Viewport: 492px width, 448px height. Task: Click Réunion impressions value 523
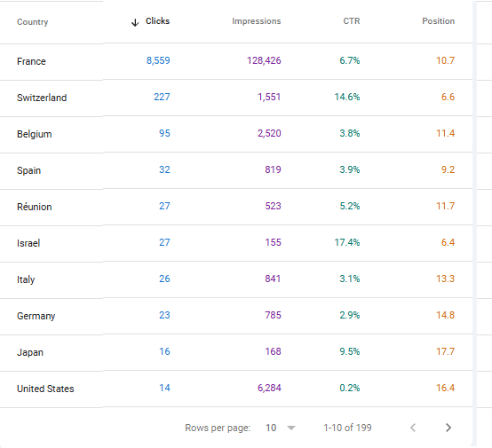click(273, 206)
